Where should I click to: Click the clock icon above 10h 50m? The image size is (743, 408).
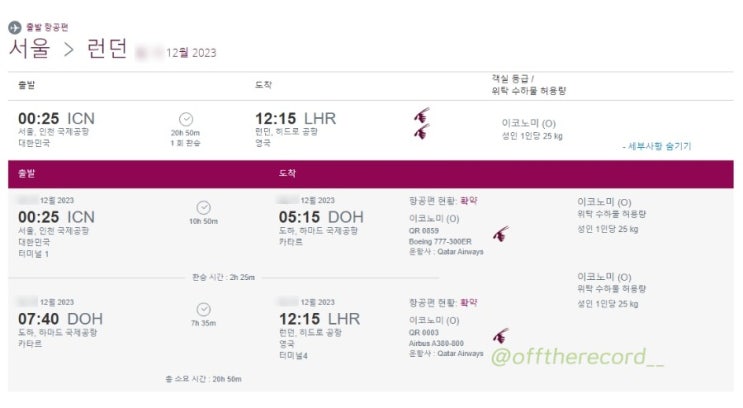(x=203, y=207)
